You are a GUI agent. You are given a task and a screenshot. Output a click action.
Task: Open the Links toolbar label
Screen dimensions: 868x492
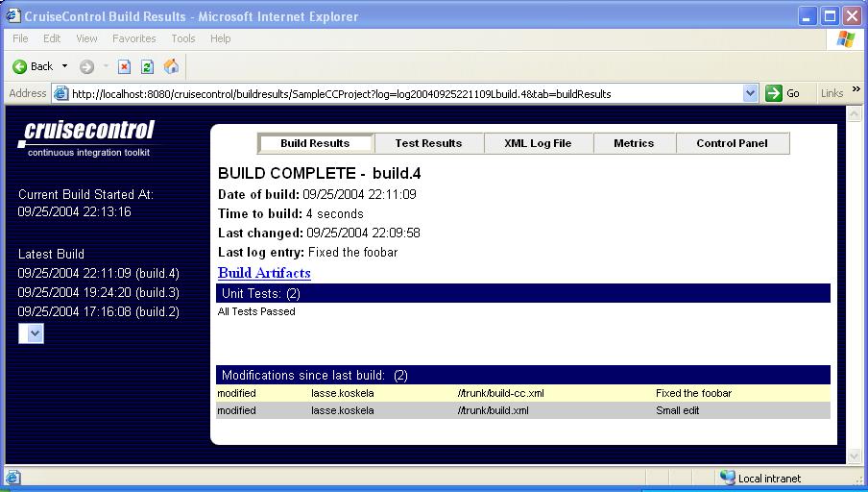[x=832, y=93]
